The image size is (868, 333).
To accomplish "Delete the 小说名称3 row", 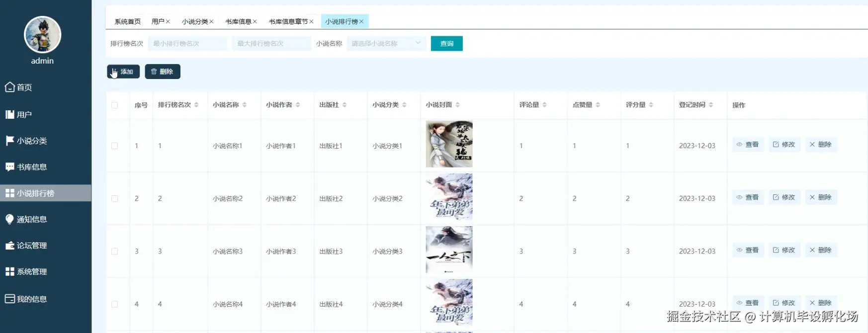I will [821, 250].
